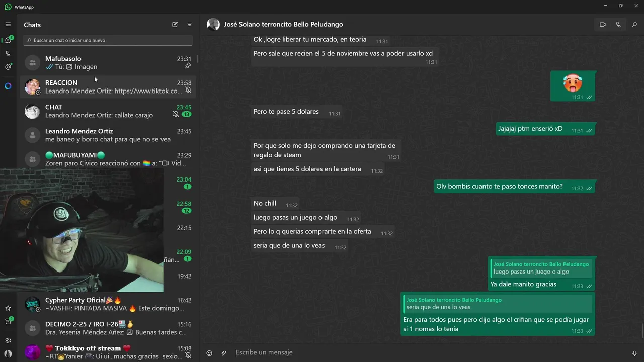
Task: Open the REACCION group chat
Action: [108, 86]
